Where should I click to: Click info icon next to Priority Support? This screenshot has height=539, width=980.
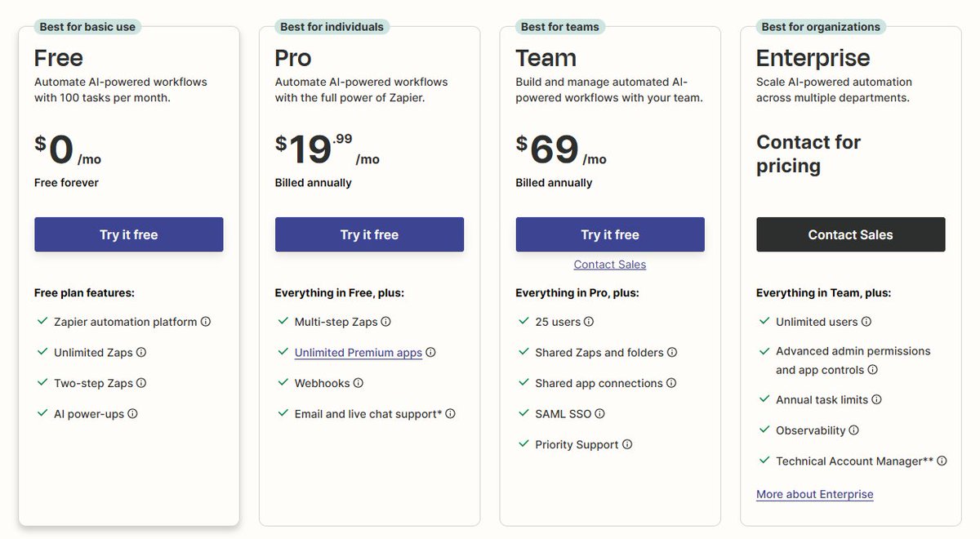[627, 444]
